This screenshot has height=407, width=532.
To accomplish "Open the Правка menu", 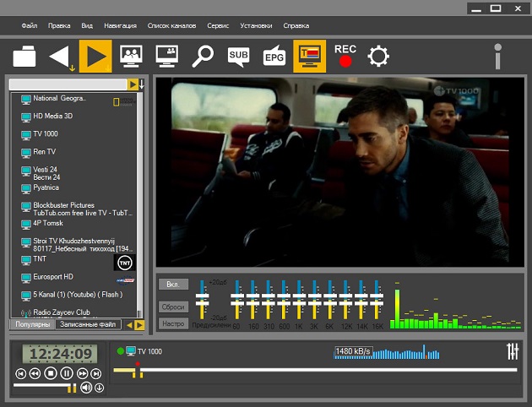I will [x=59, y=26].
